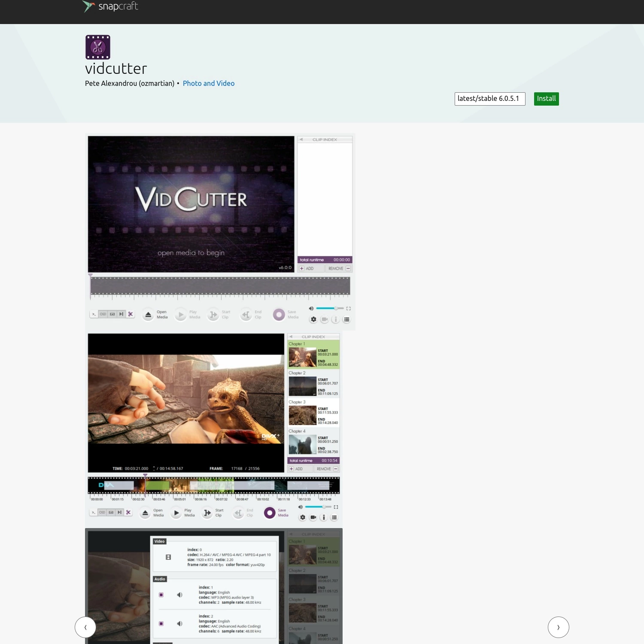This screenshot has height=644, width=644.
Task: Go to next screenshot with right arrow
Action: pyautogui.click(x=559, y=627)
